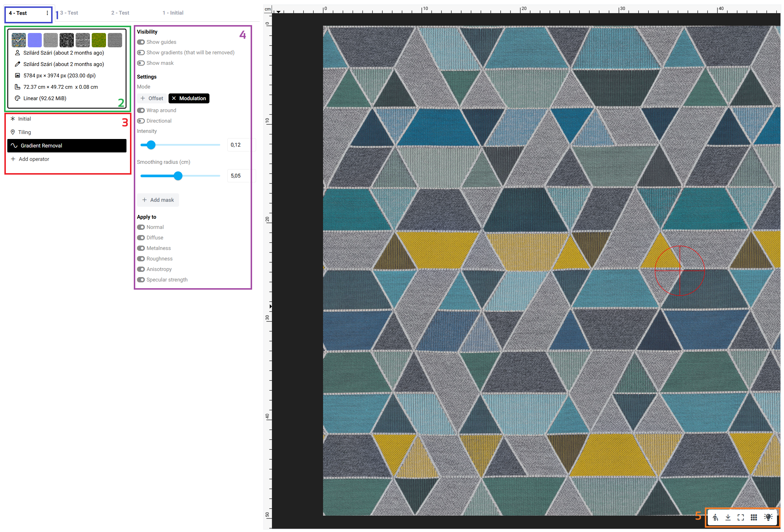
Task: Click the fullscreen brackets icon
Action: (x=740, y=517)
